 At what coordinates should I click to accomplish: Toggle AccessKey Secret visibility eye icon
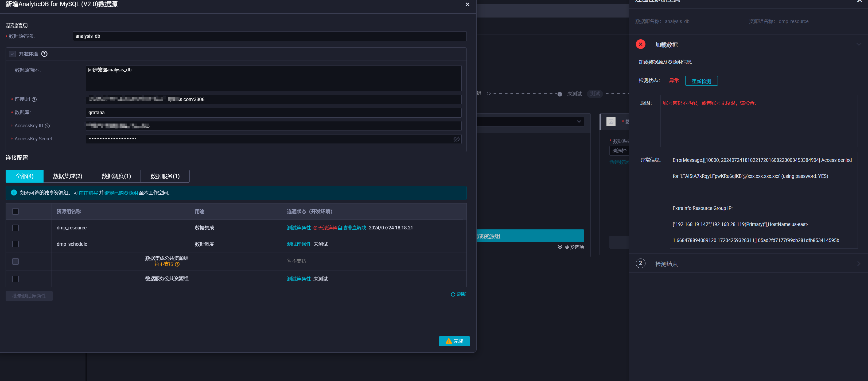[456, 139]
